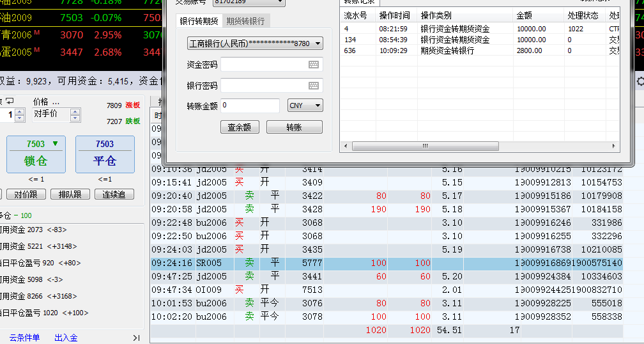The image size is (644, 344).
Task: Select the 10:01:53 bu2006 trade row
Action: click(x=387, y=303)
